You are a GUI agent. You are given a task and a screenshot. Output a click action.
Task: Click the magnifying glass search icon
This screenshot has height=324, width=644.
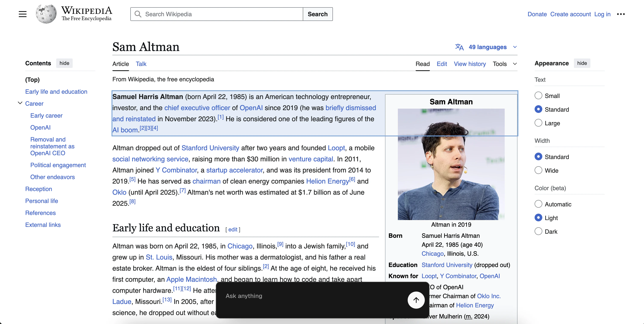pyautogui.click(x=138, y=14)
